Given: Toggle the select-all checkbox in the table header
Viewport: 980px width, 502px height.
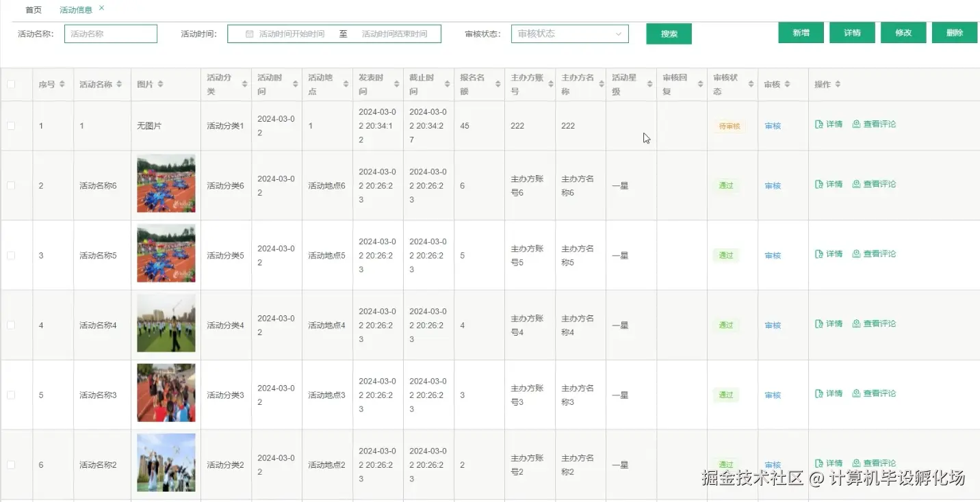Looking at the screenshot, I should (x=11, y=85).
